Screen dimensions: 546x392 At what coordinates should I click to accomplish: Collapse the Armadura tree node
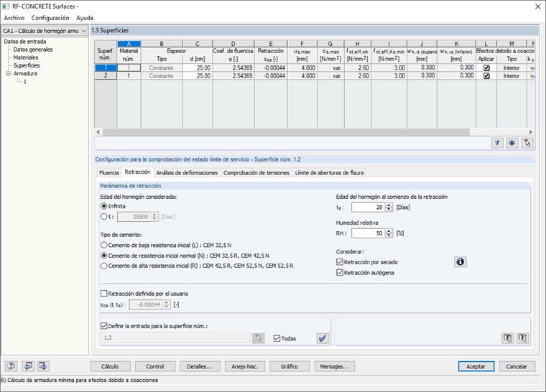click(9, 73)
